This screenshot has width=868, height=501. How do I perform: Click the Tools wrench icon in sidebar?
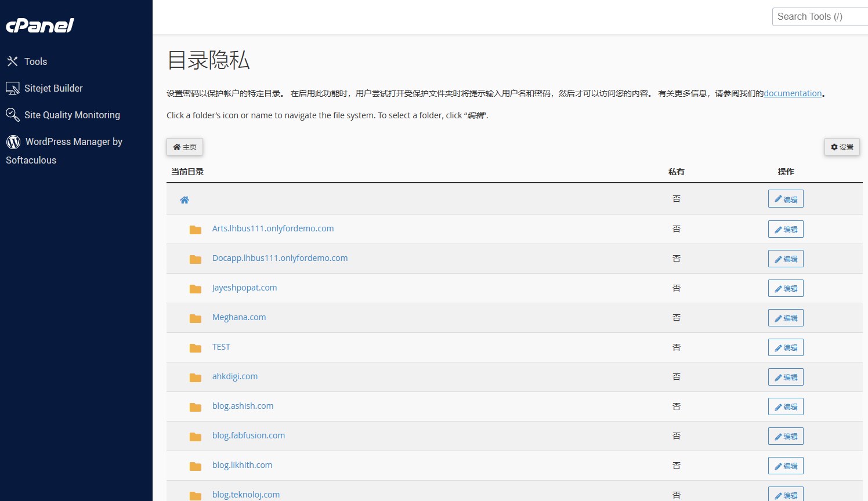coord(12,61)
